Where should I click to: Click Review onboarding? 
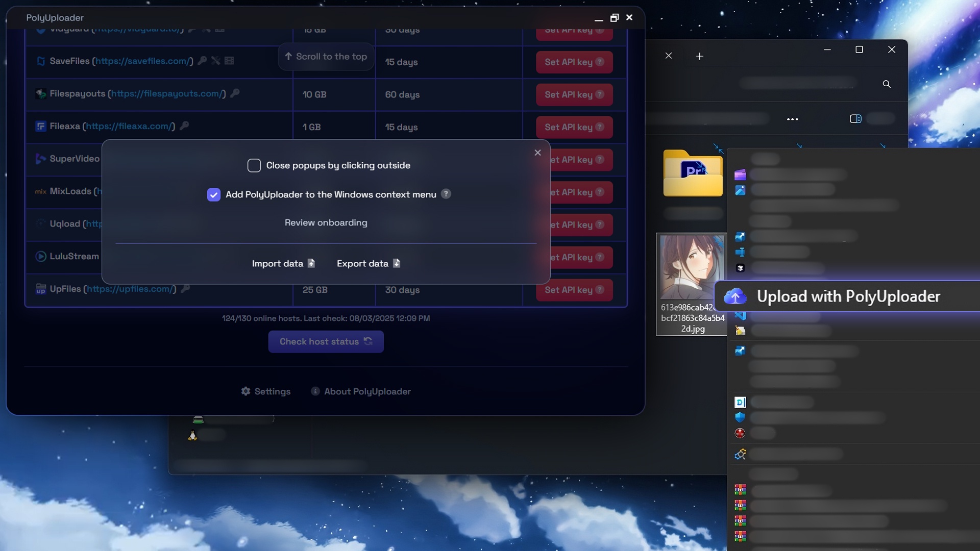[x=326, y=222]
